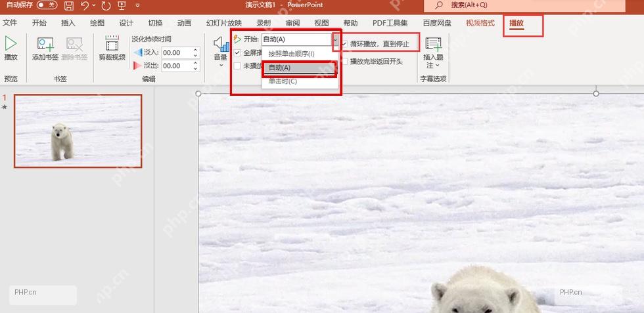Click the 淡入 fade-in duration field
This screenshot has width=644, height=313.
(176, 52)
